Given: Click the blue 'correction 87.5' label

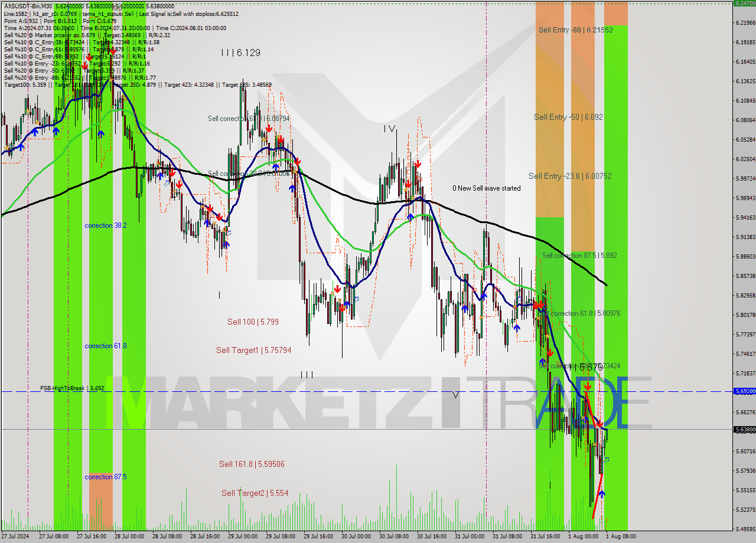Looking at the screenshot, I should [x=105, y=477].
